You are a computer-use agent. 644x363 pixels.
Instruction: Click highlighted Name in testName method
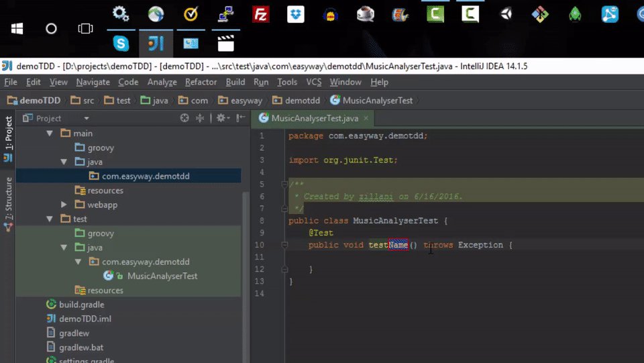(x=398, y=245)
